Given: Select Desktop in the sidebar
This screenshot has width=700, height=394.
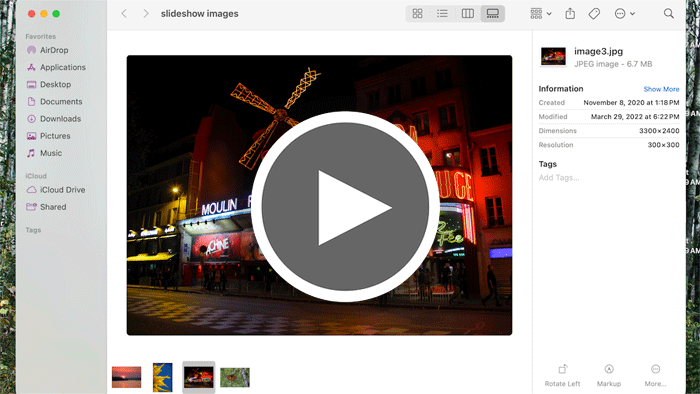Looking at the screenshot, I should pyautogui.click(x=49, y=84).
